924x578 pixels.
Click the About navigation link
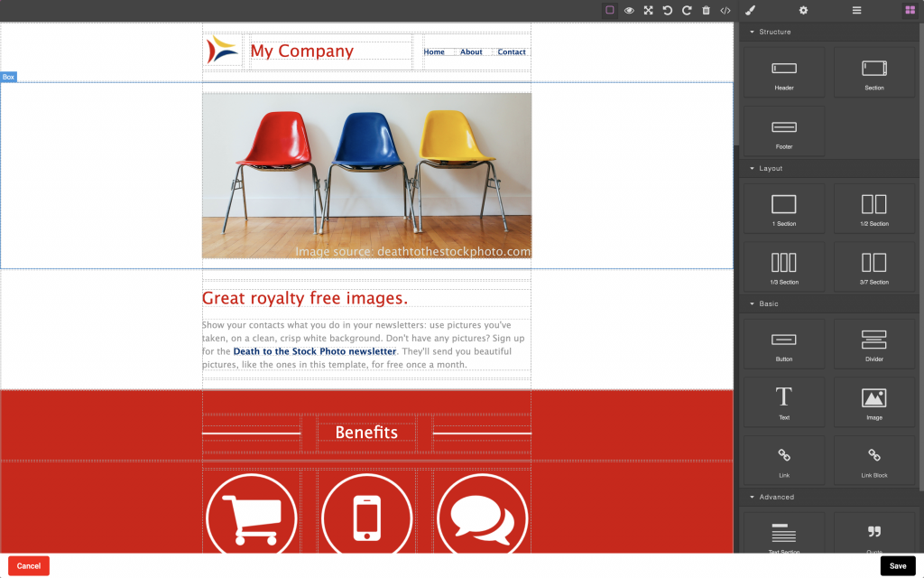point(471,51)
